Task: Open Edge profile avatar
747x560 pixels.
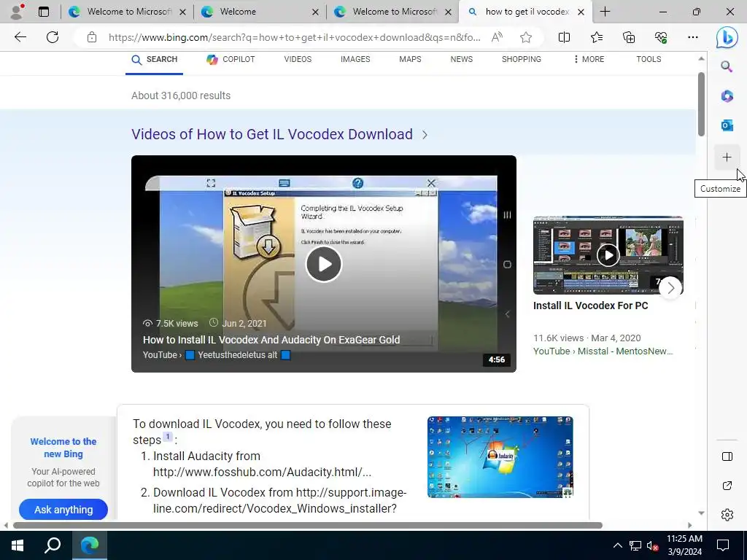Action: (x=18, y=12)
